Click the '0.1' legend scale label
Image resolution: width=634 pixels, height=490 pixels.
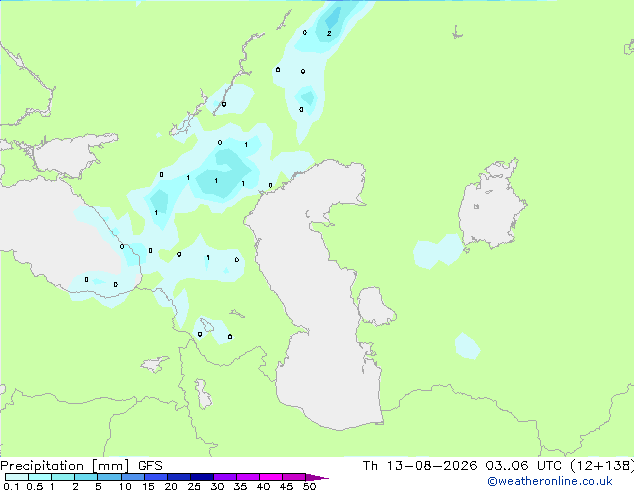[x=11, y=486]
